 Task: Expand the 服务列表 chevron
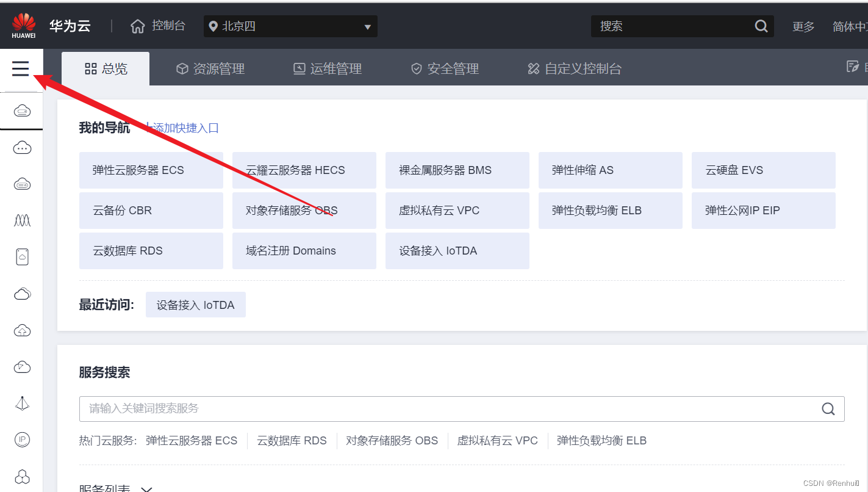pos(146,488)
